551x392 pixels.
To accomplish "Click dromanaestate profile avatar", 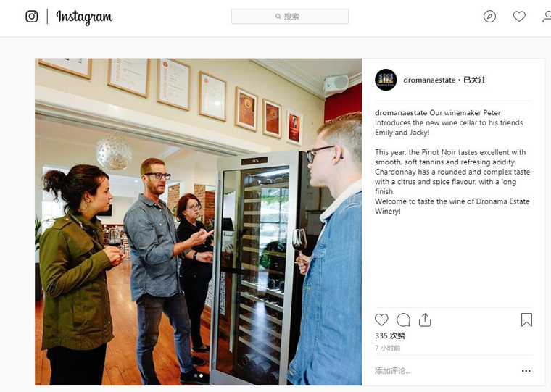I will [x=386, y=80].
